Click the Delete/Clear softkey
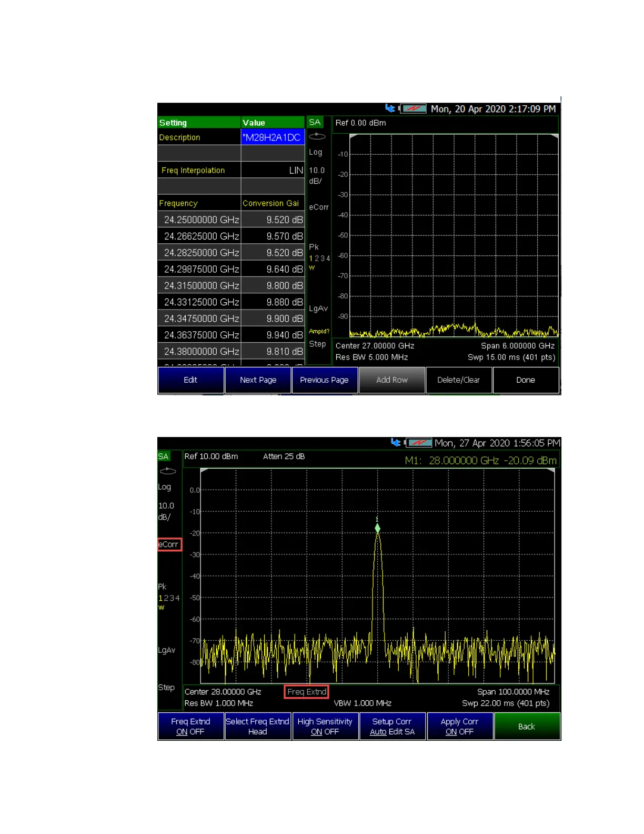The width and height of the screenshot is (644, 834). (458, 380)
